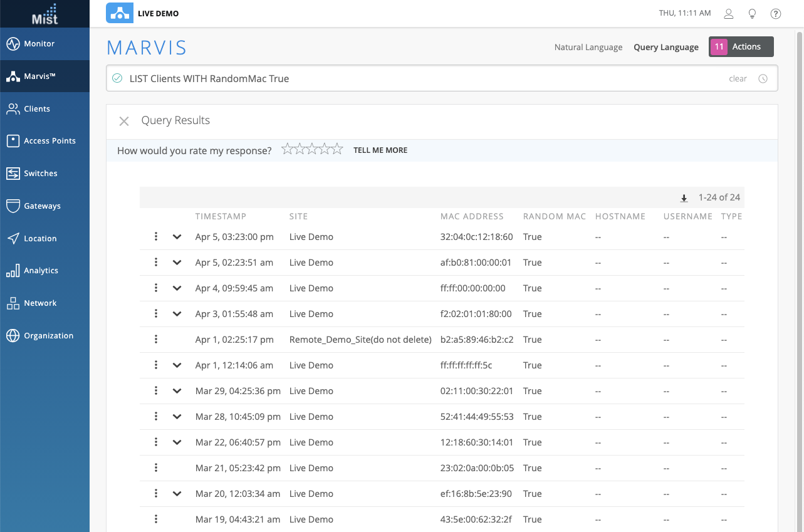The width and height of the screenshot is (804, 532).
Task: Open row options for Remote_Demo_Site entry
Action: point(156,340)
